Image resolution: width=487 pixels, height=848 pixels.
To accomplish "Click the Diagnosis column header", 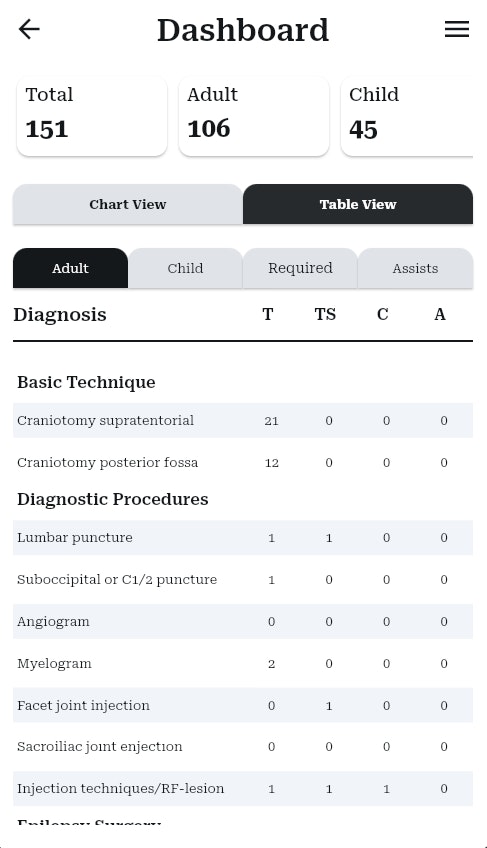I will click(60, 315).
